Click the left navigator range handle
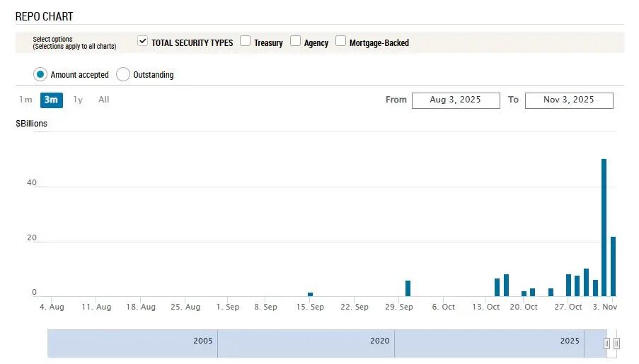Viewport: 639px width, 364px height. (x=607, y=344)
